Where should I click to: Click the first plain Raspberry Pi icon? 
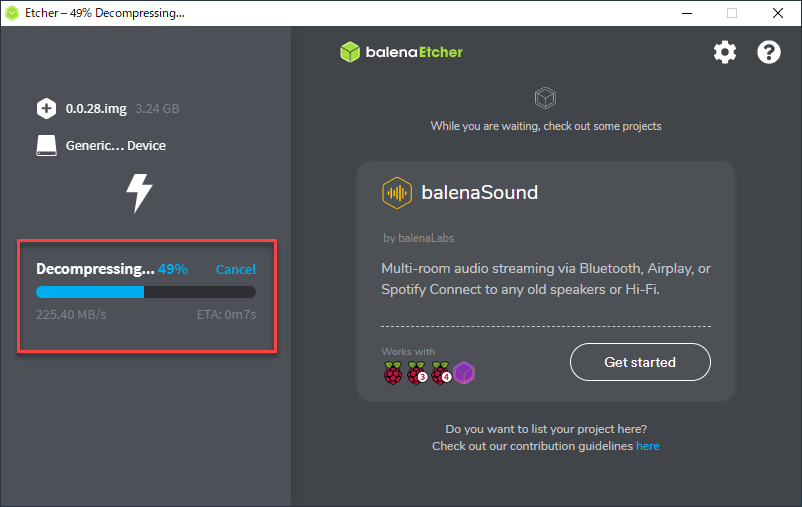pos(393,372)
